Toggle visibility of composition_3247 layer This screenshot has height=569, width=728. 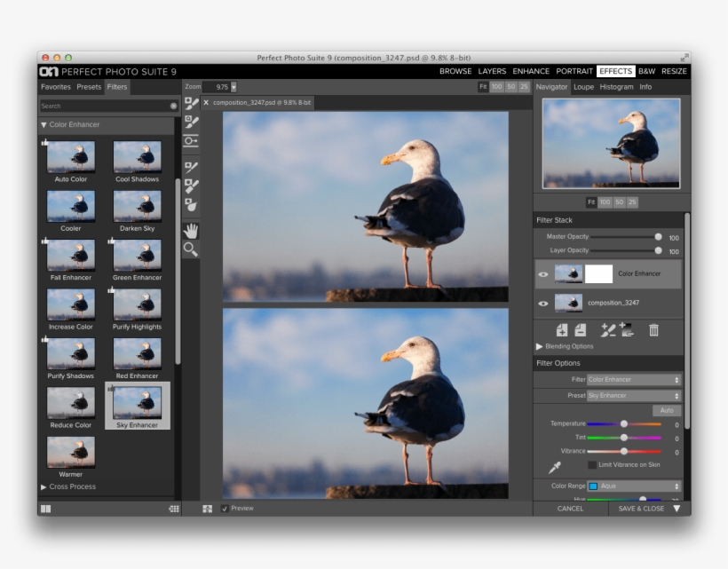pos(542,304)
